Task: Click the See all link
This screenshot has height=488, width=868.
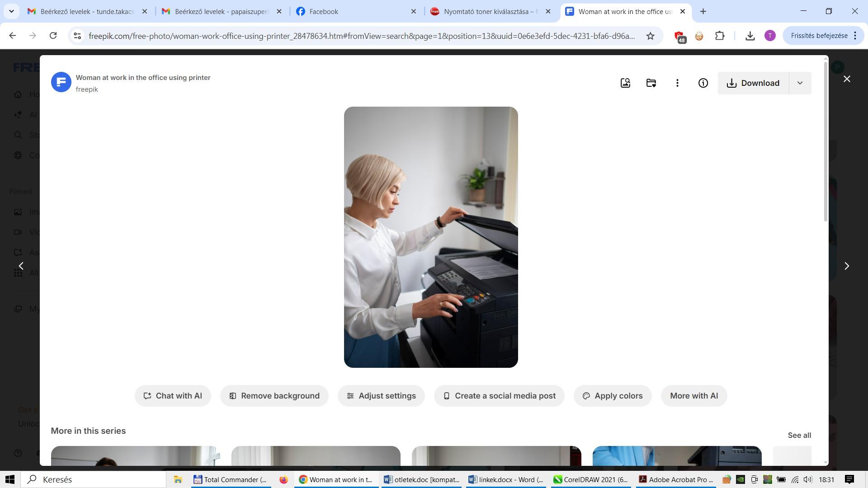Action: 799,435
